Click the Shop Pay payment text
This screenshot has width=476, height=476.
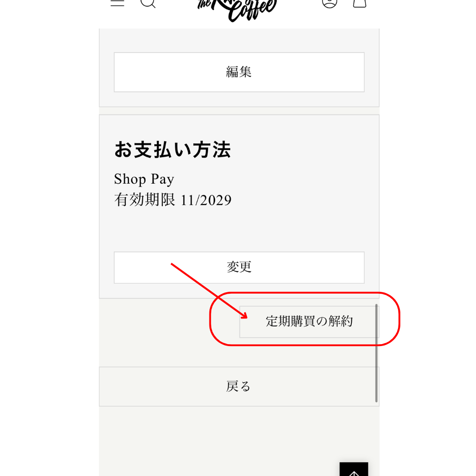(144, 179)
